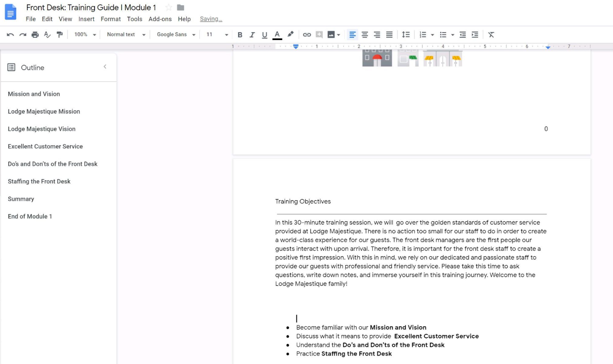Expand image options dropdown arrow

[x=339, y=34]
